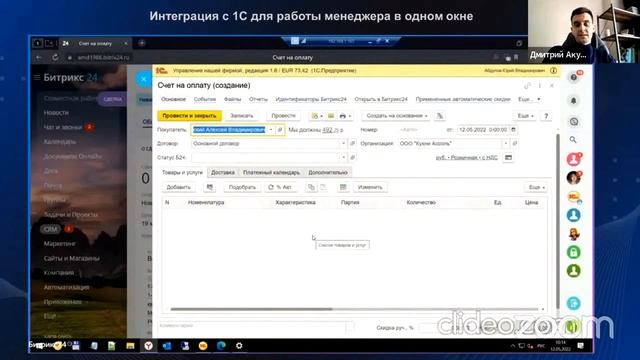Open the red contact avatar with badge
Viewport: 640px width, 360px height.
click(573, 159)
